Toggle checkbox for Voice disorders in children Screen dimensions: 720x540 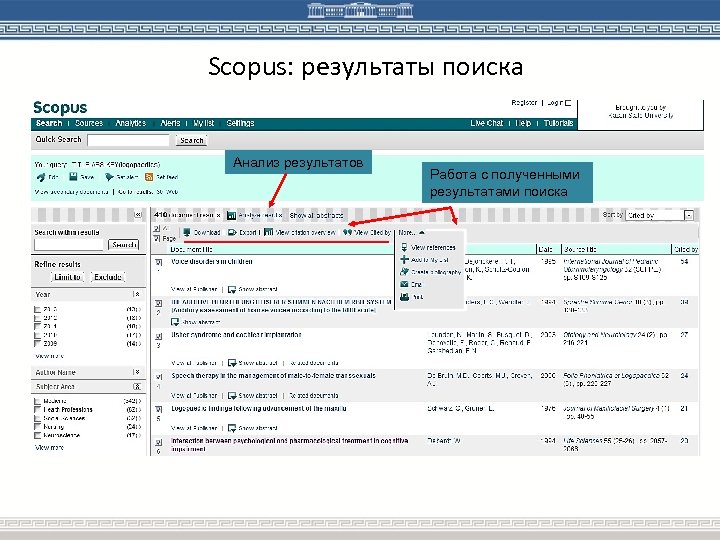pyautogui.click(x=158, y=262)
